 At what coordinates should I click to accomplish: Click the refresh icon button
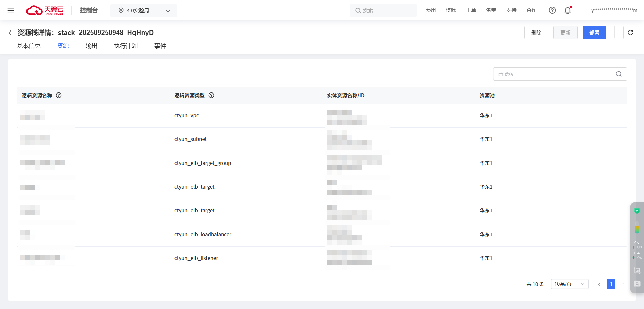click(x=630, y=33)
